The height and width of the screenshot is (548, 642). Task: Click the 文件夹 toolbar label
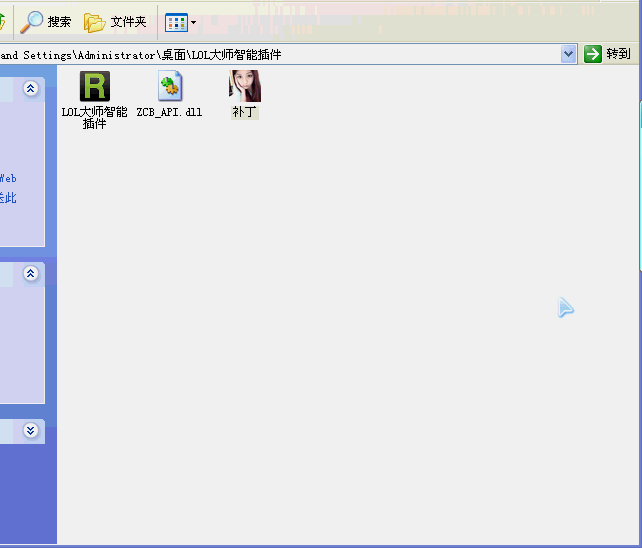pos(128,22)
